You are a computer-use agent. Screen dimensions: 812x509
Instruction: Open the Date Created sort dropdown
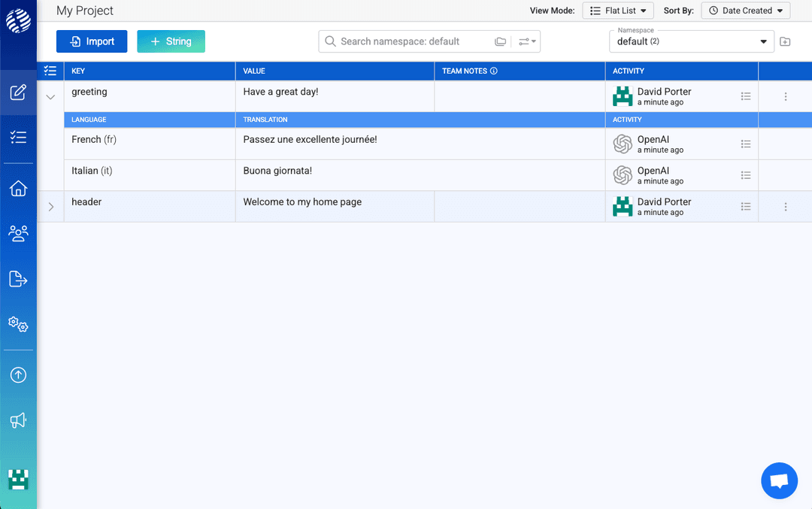[x=744, y=11]
